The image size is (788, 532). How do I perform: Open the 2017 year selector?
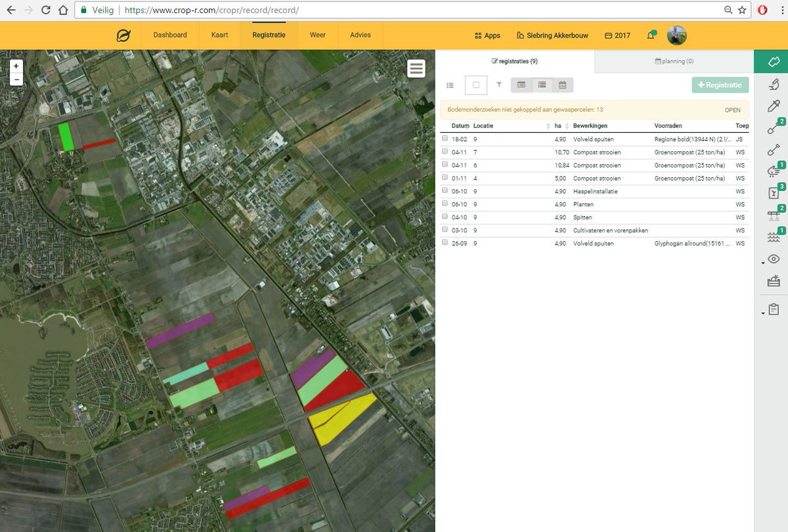tap(617, 35)
